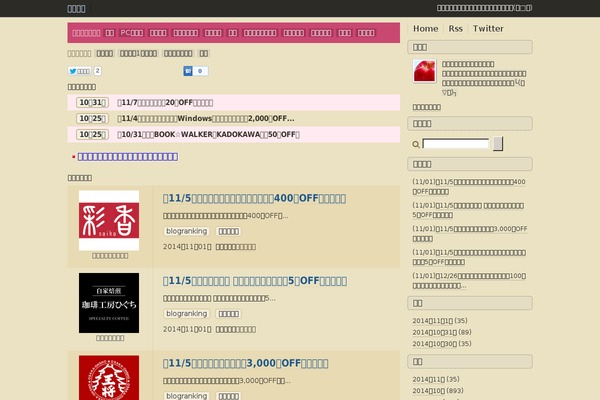Viewport: 600px width, 400px height.
Task: Open the article titled 11/5 400 OFF
Action: (x=254, y=198)
